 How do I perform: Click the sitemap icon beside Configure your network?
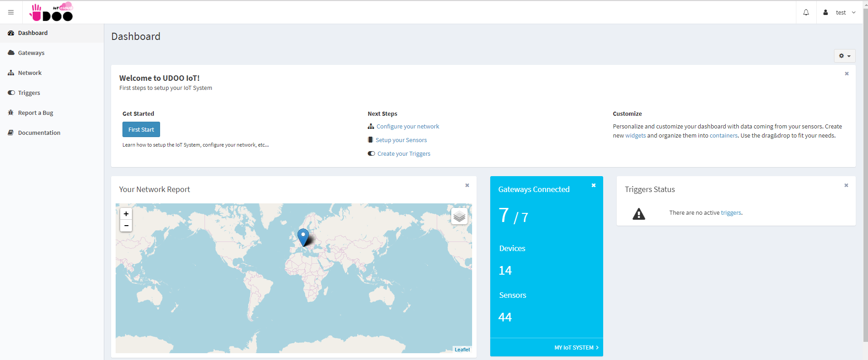pos(371,126)
